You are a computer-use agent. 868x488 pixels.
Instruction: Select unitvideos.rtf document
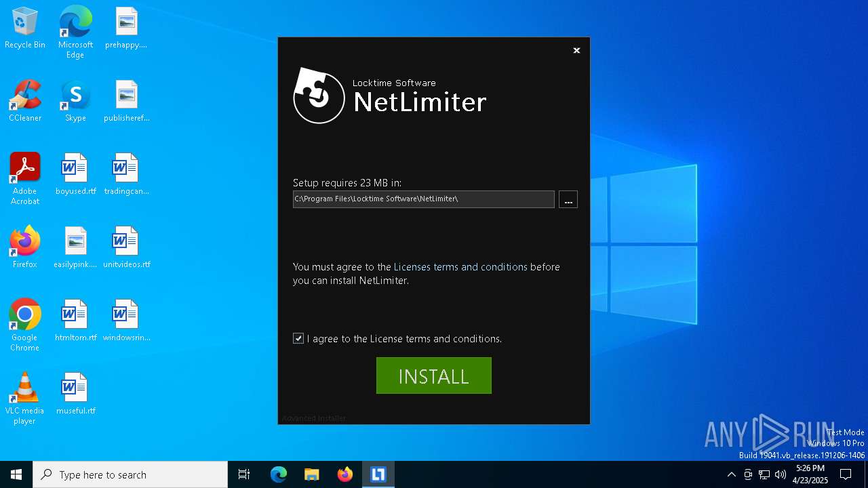click(x=126, y=248)
